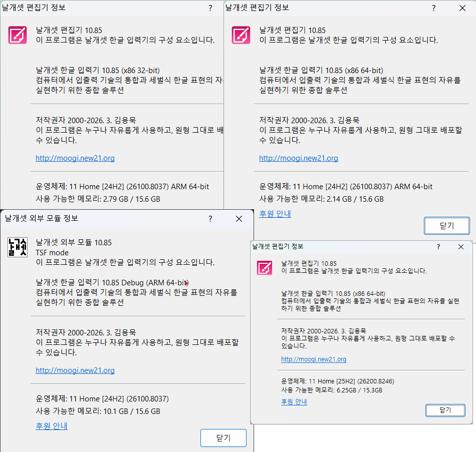
Task: Click the text "운영체제: 11 Home [25H2] (26200.8246)"
Action: (x=338, y=381)
